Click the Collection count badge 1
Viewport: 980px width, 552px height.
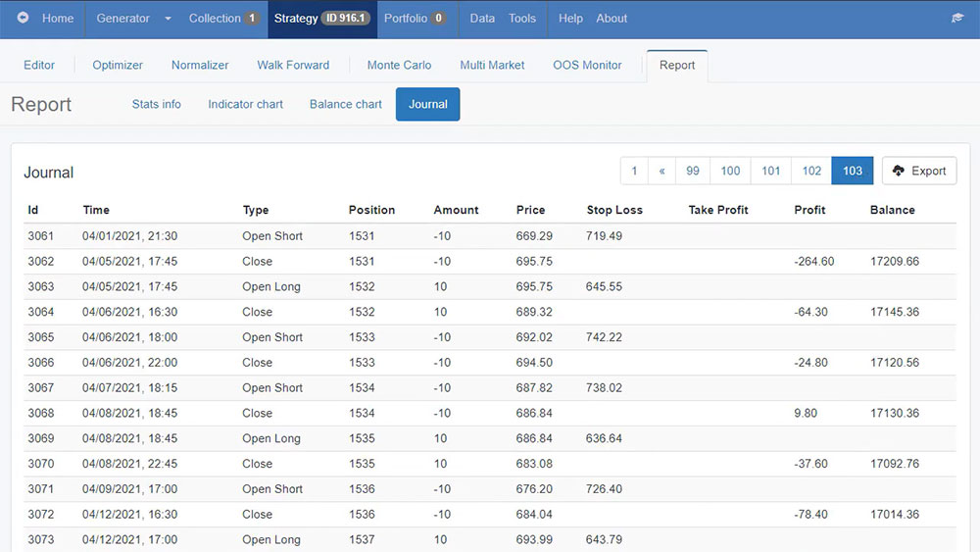coord(252,18)
